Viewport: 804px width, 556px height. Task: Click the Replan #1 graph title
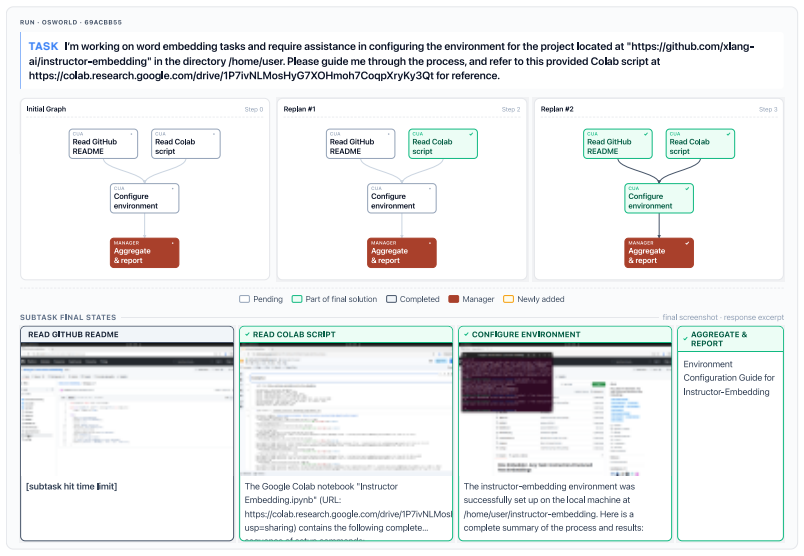(x=299, y=109)
